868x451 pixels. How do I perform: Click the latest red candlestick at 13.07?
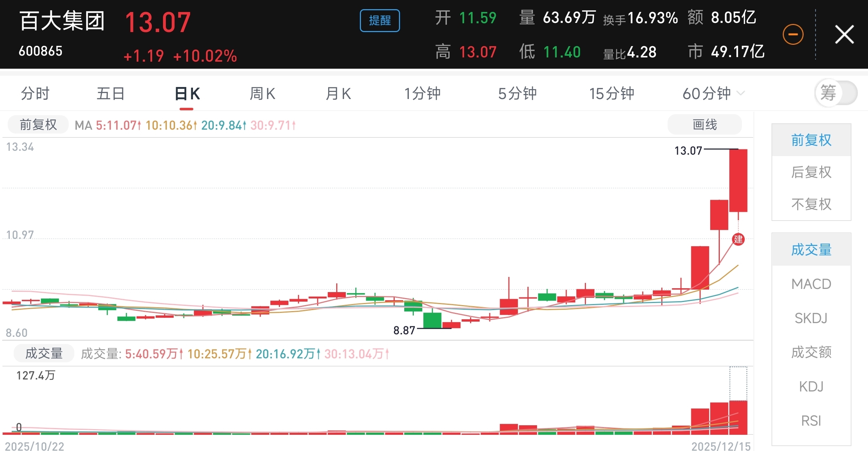pos(738,180)
